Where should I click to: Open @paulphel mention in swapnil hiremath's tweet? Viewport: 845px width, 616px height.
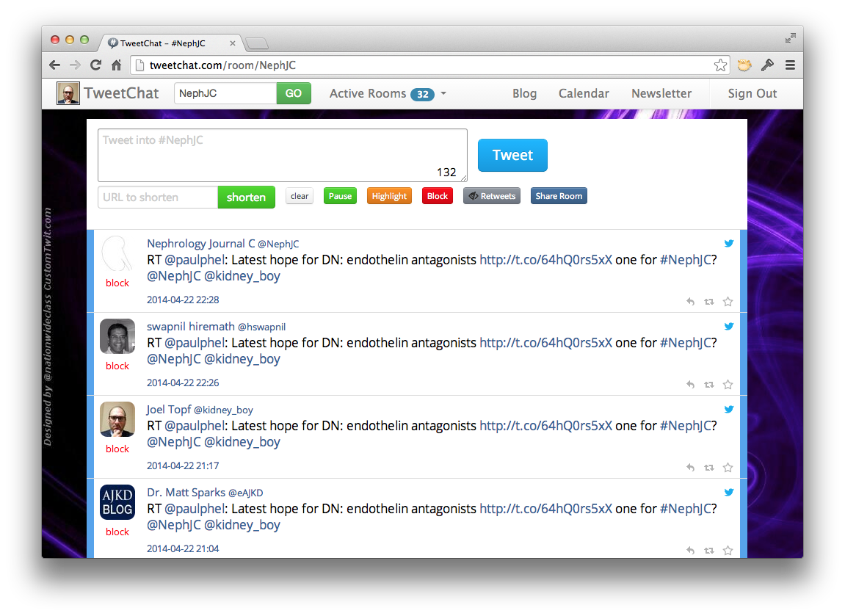click(194, 343)
